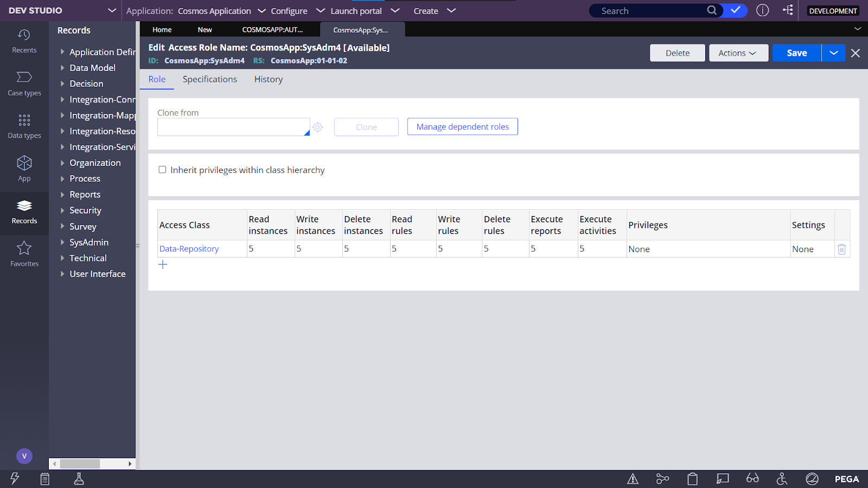Open the accessibility figure icon in footer
This screenshot has height=488, width=868.
pyautogui.click(x=782, y=479)
